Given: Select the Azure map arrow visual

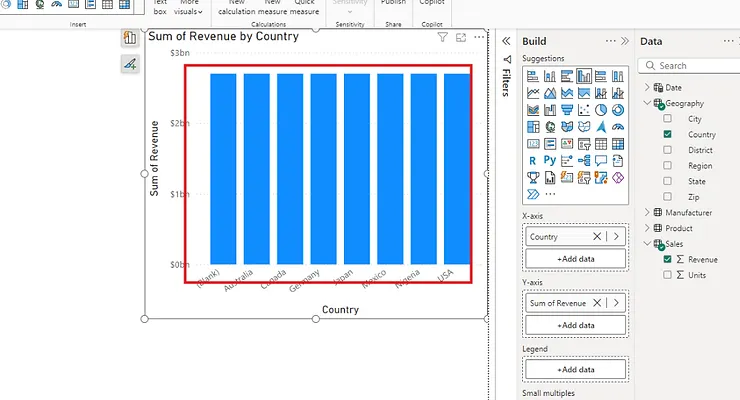Looking at the screenshot, I should [601, 127].
